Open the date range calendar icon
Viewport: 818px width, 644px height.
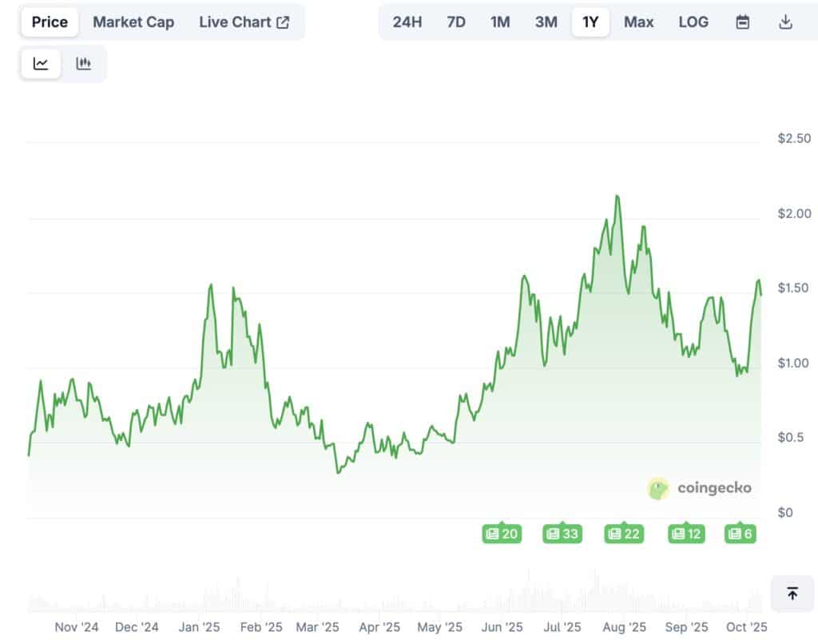741,22
